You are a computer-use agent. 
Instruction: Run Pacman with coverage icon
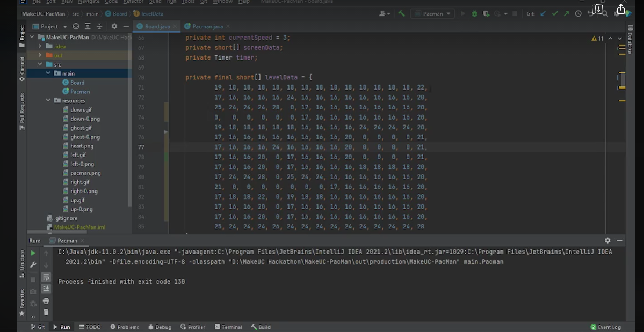tap(486, 14)
